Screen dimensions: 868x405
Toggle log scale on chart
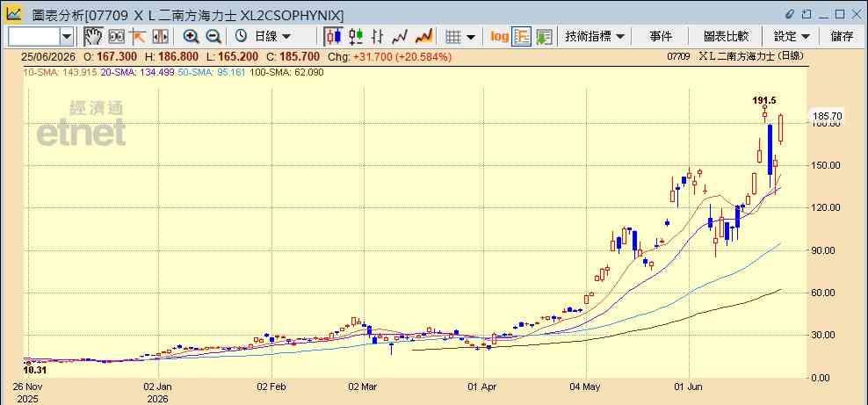(x=499, y=37)
